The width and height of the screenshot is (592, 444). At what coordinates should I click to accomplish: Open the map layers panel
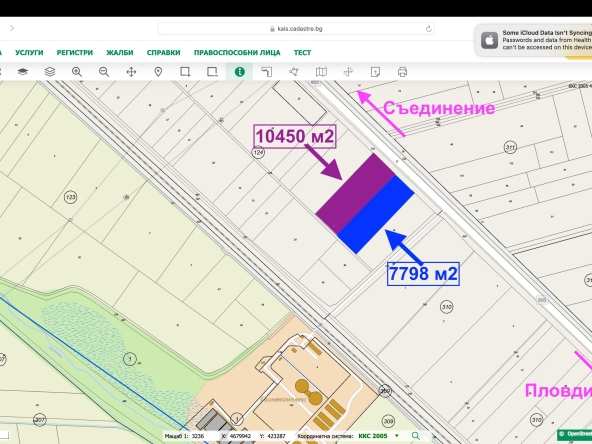50,72
